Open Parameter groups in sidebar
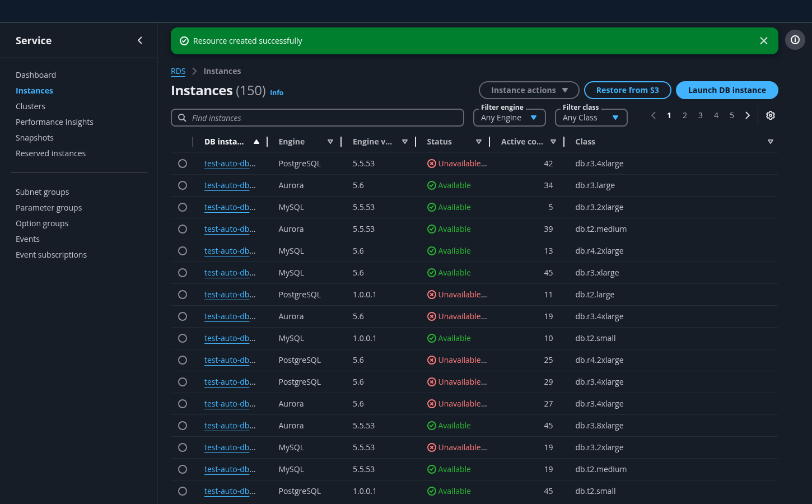812x504 pixels. point(49,208)
